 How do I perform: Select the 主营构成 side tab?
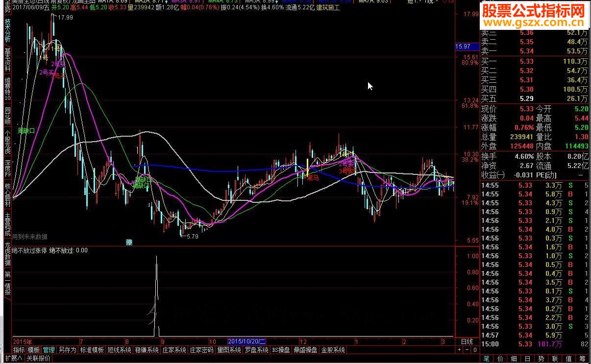[x=7, y=223]
